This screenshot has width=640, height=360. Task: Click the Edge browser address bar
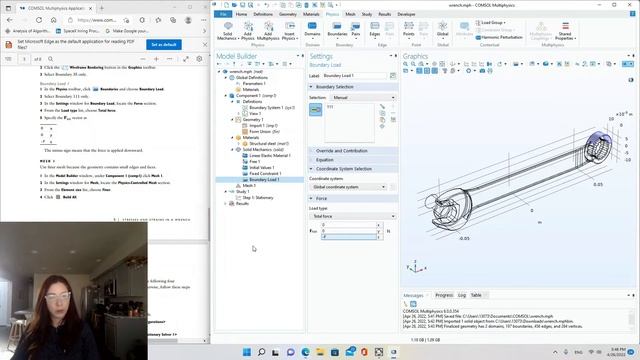[x=97, y=20]
